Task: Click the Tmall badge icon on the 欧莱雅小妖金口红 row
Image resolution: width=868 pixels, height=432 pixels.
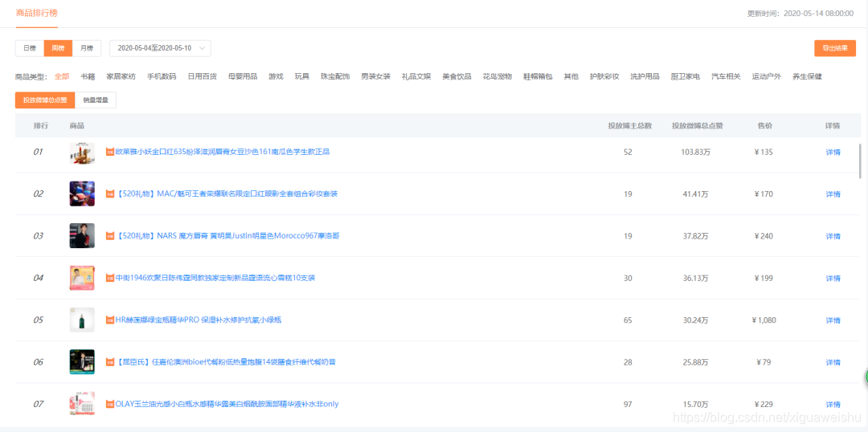Action: point(110,152)
